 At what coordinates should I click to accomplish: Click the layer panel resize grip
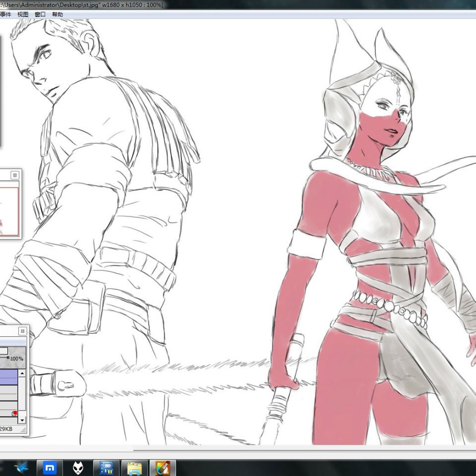pos(23,429)
